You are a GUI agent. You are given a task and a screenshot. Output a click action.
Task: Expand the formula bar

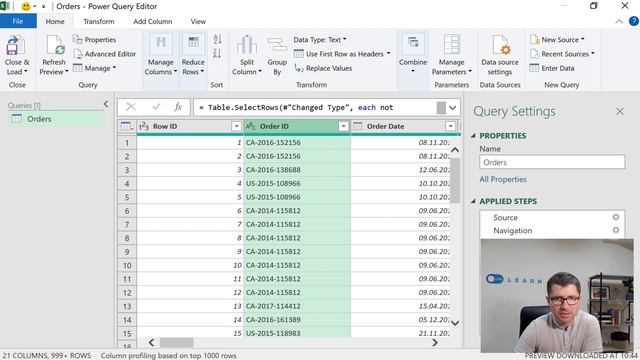(x=453, y=108)
